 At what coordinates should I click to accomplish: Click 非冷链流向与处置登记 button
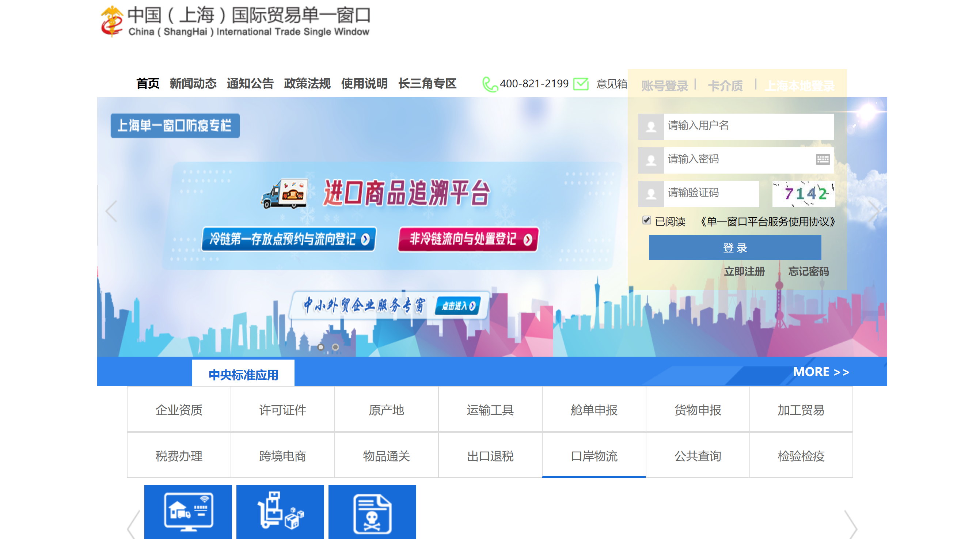468,239
